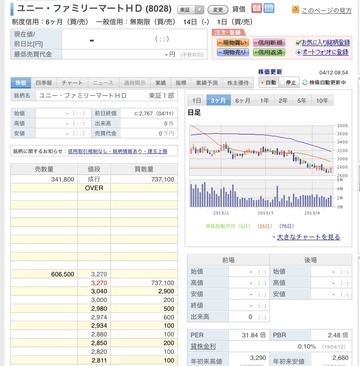Switch to the チャート tab
360x366 pixels.
click(x=72, y=83)
